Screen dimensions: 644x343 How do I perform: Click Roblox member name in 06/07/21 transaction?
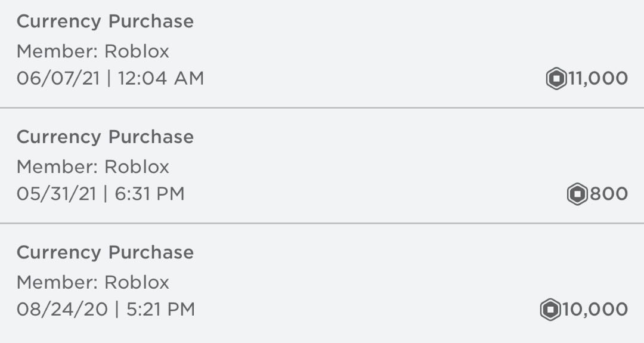137,51
